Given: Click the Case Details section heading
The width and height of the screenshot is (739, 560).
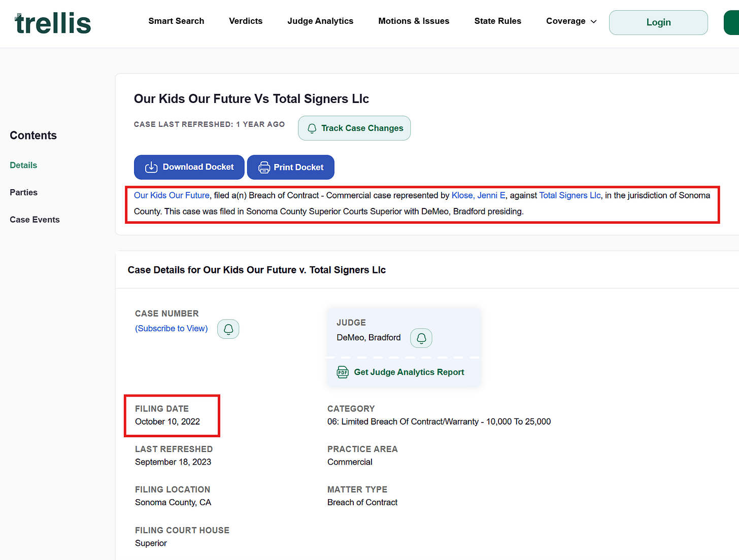Looking at the screenshot, I should pos(257,270).
